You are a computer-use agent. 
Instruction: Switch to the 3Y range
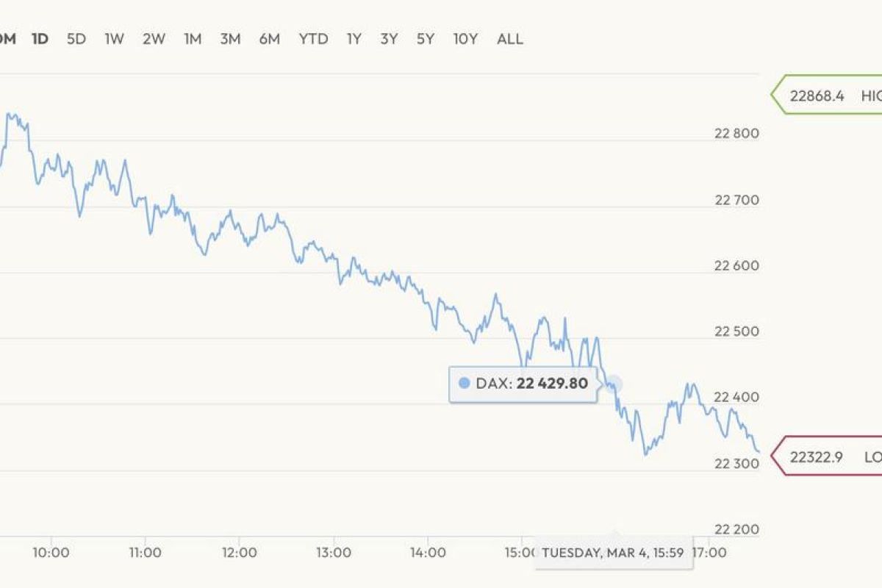(389, 39)
